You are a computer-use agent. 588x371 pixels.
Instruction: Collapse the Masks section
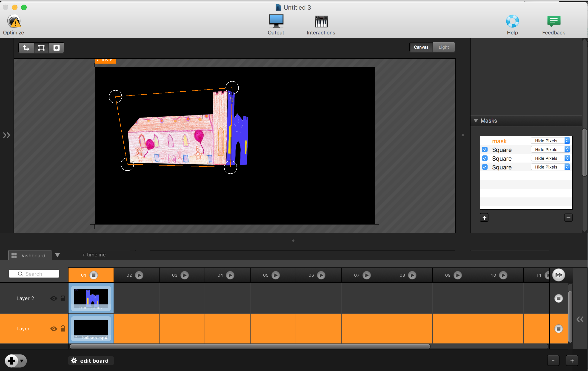click(476, 121)
